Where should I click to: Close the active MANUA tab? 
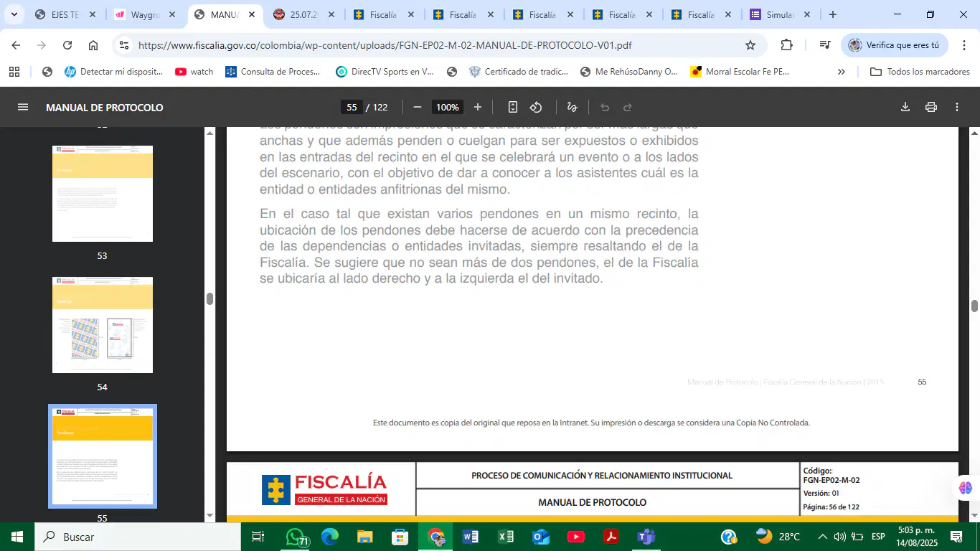[251, 14]
